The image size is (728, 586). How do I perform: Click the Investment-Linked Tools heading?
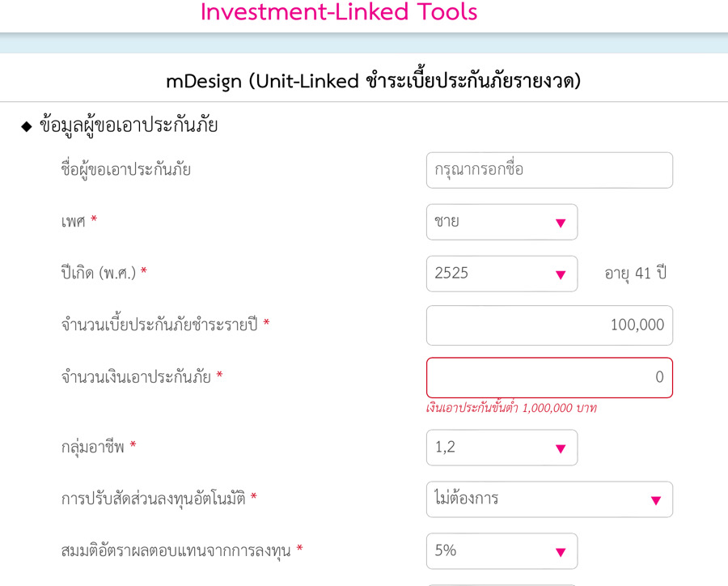pos(339,13)
